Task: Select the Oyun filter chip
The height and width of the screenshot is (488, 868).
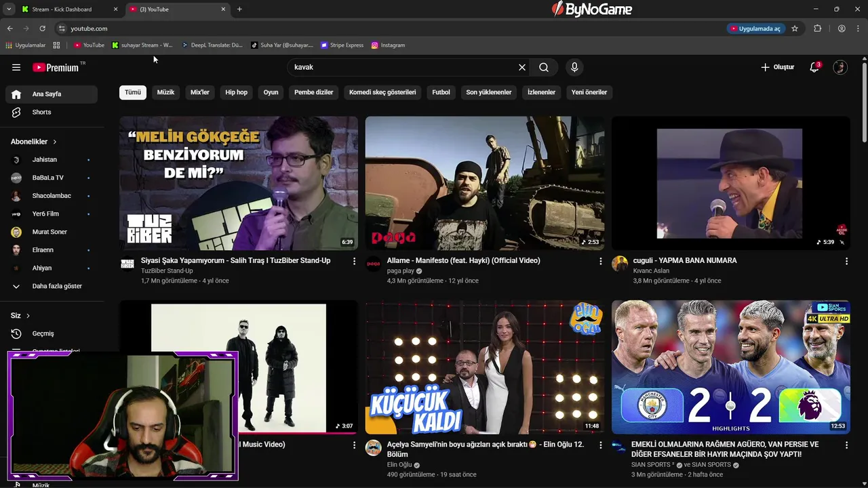Action: coord(271,92)
